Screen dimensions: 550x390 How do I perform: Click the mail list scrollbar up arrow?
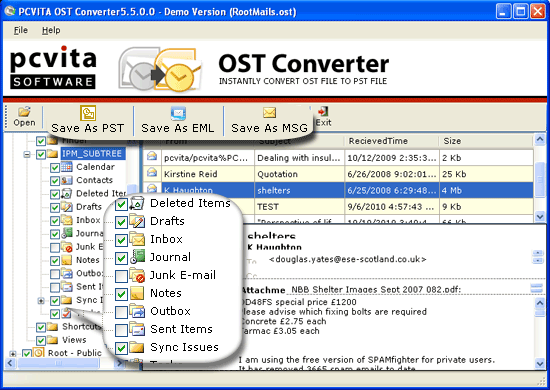click(x=540, y=140)
